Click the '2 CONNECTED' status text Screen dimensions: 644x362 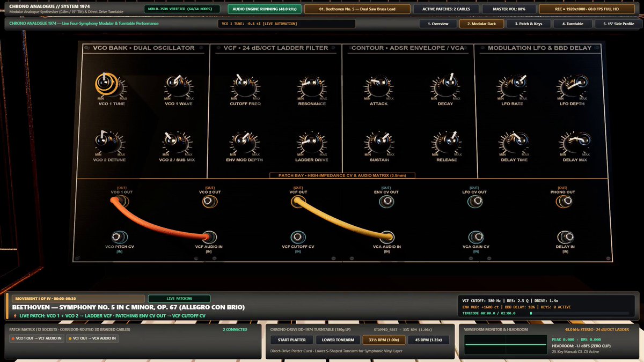click(x=235, y=329)
